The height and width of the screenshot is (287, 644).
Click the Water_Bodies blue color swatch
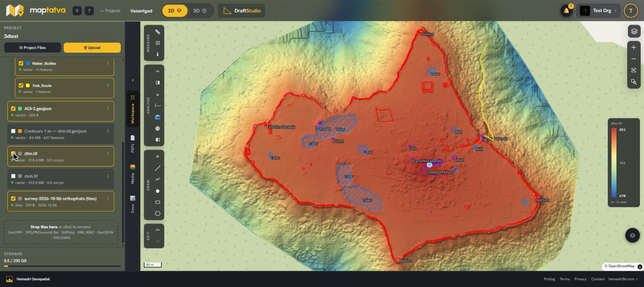click(x=28, y=63)
